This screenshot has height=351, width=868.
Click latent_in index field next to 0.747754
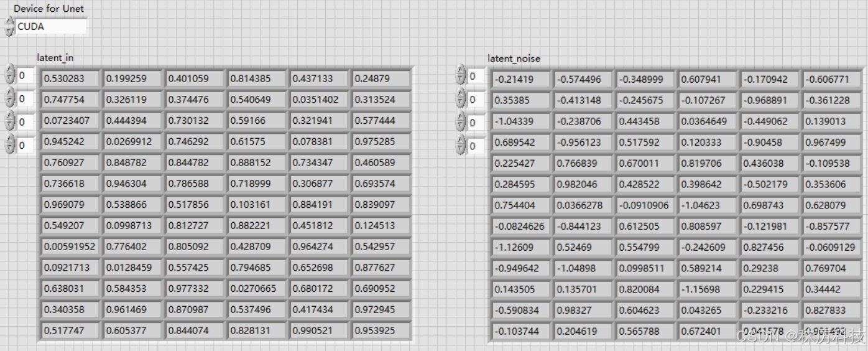coord(25,98)
